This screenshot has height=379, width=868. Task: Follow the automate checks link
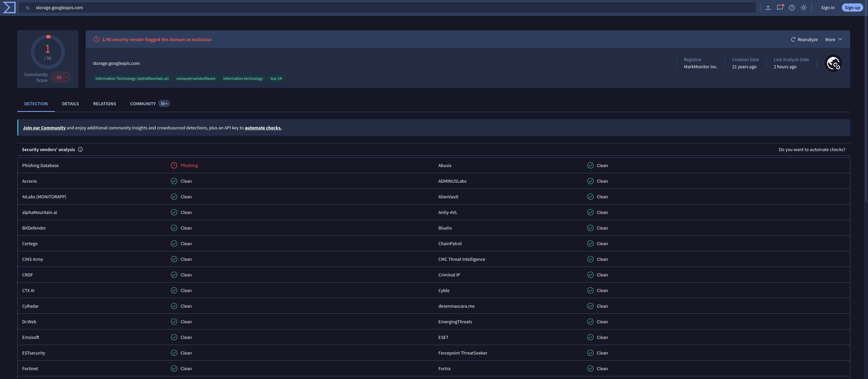(x=263, y=128)
